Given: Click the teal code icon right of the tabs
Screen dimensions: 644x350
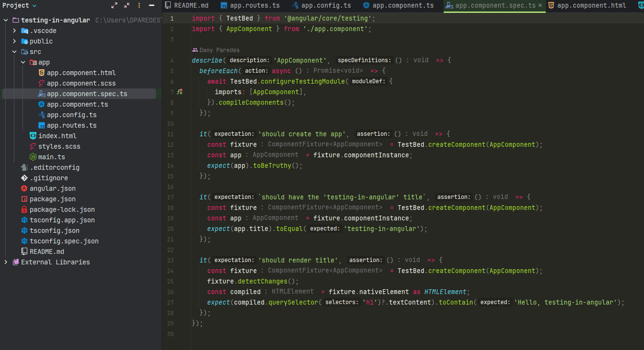Looking at the screenshot, I should tap(640, 6).
